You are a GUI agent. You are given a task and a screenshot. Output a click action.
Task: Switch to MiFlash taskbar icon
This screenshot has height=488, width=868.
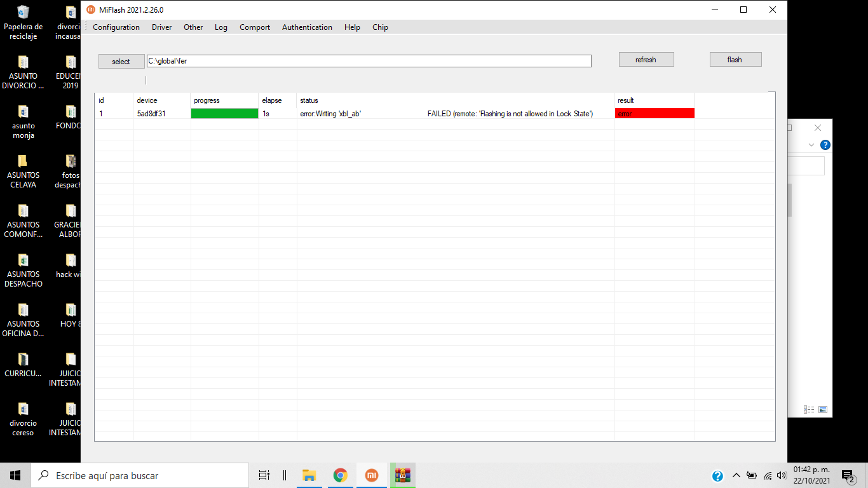point(372,475)
